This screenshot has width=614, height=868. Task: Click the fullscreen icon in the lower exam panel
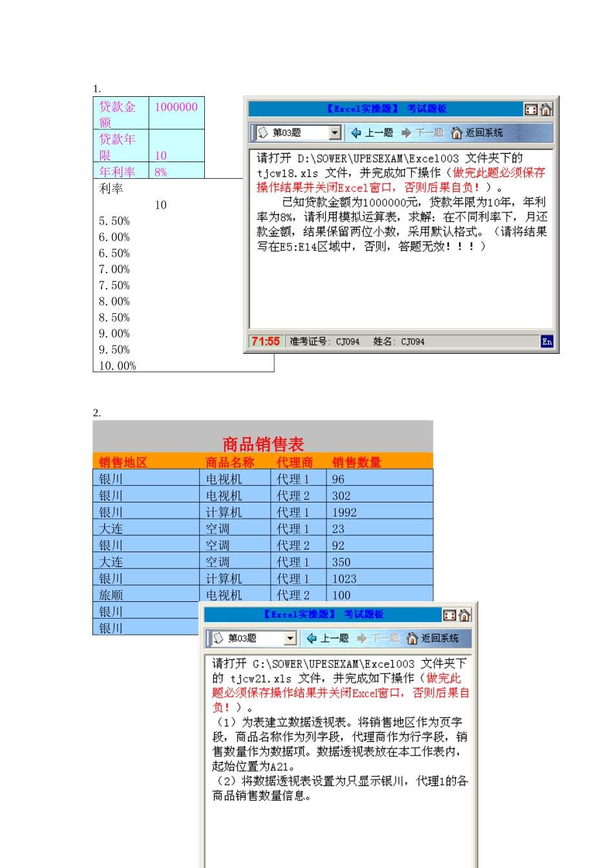[x=449, y=615]
